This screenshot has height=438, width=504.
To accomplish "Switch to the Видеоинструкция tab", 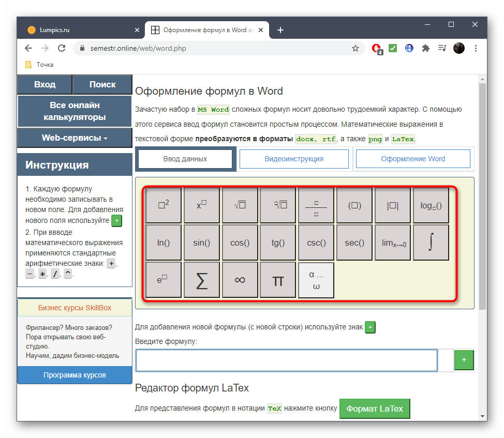I will click(294, 159).
